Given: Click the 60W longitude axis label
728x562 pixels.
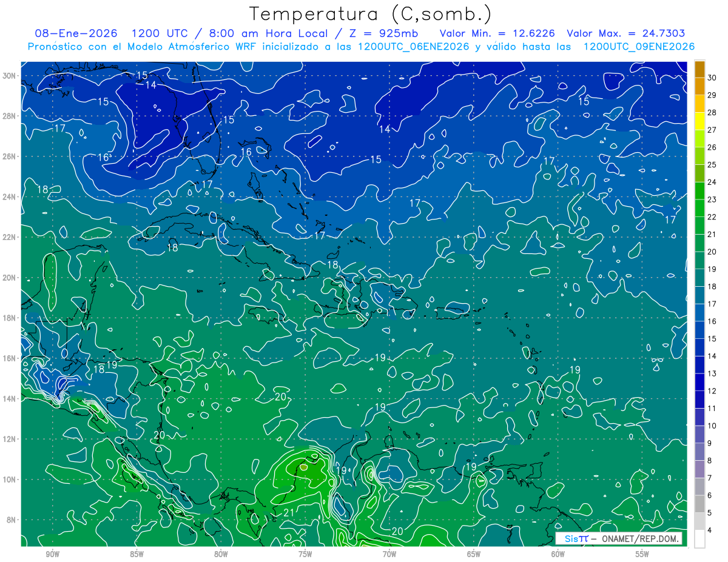Looking at the screenshot, I should coord(558,554).
